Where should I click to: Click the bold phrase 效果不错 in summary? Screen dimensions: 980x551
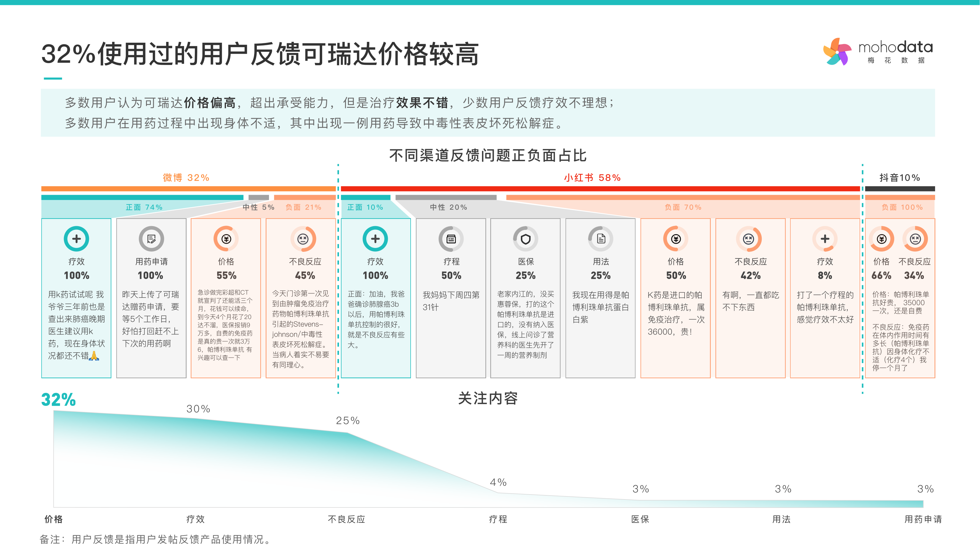point(422,103)
